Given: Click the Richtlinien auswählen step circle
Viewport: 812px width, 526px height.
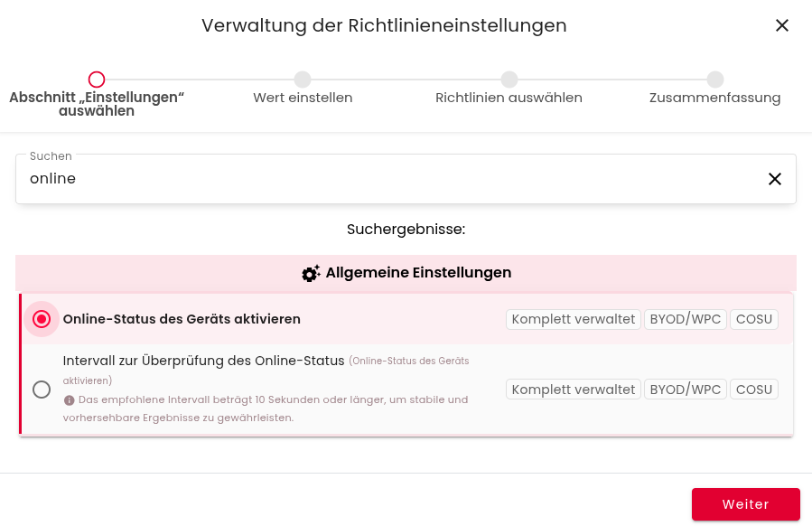Looking at the screenshot, I should [509, 80].
